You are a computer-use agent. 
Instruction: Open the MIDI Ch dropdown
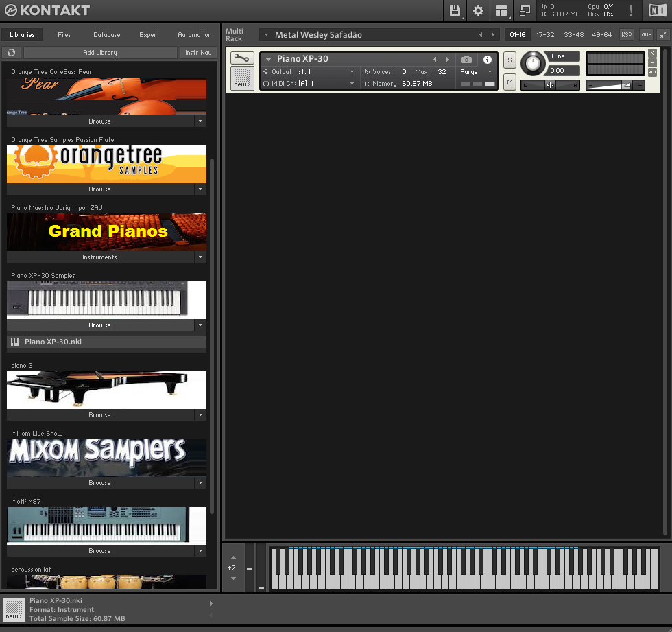[x=352, y=84]
